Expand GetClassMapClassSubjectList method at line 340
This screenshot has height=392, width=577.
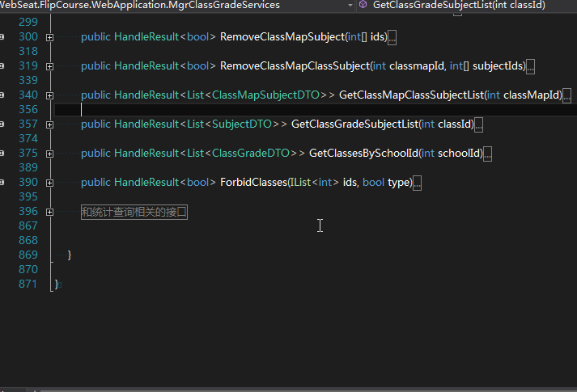tap(49, 95)
